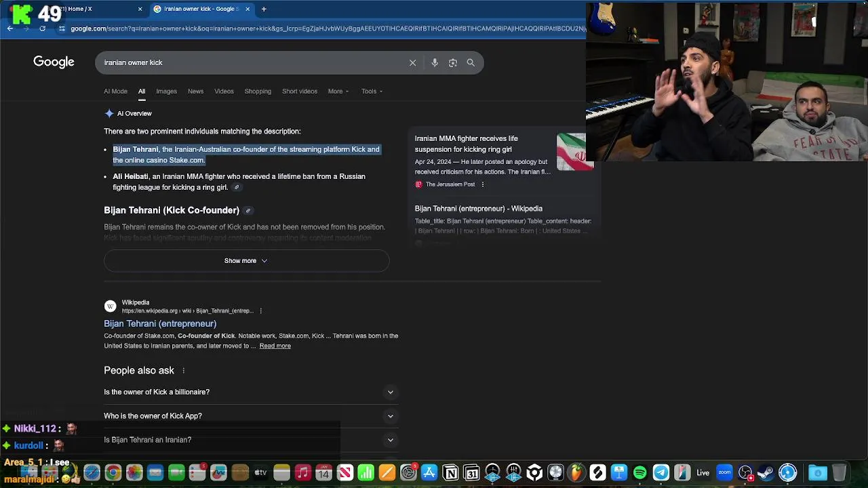Open Photos app in the Dock
Image resolution: width=868 pixels, height=488 pixels.
(134, 472)
